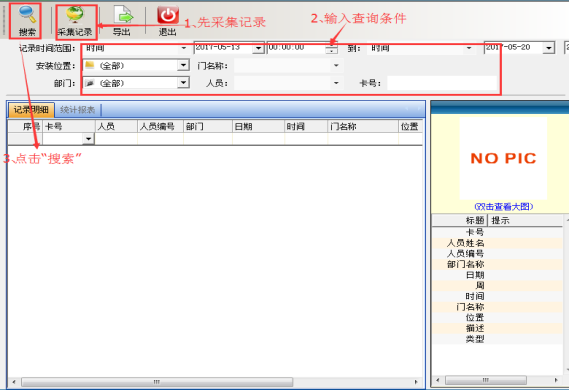
Task: Click the (双击查看大图) link
Action: (503, 207)
